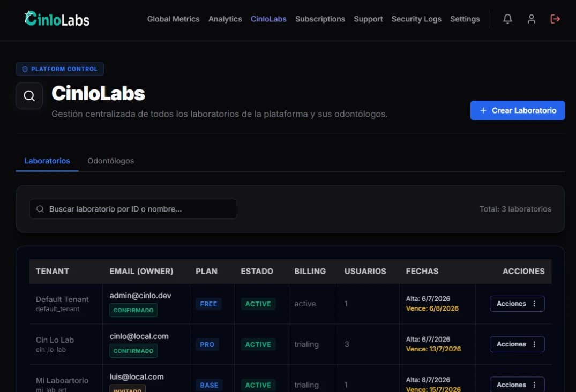The image size is (576, 392).
Task: Click ACTIVE status for Cin Lo Lab
Action: [258, 345]
